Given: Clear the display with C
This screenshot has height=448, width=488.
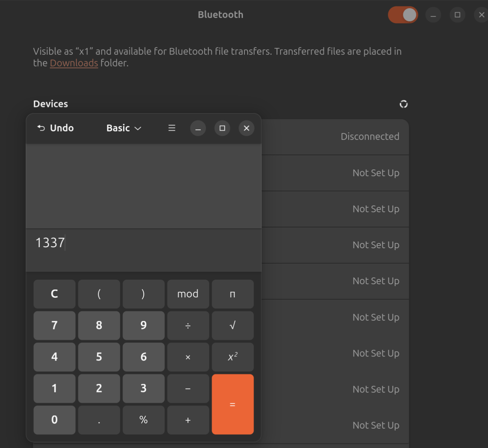Looking at the screenshot, I should click(54, 294).
